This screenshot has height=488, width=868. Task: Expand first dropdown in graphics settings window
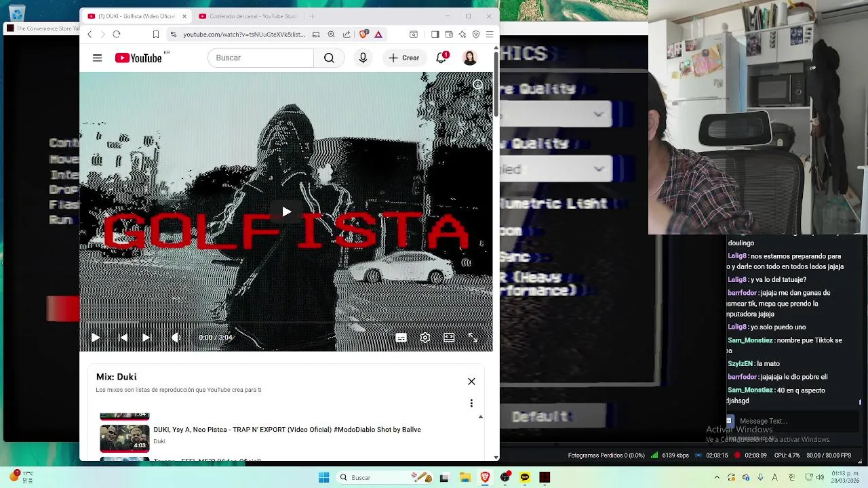[556, 115]
